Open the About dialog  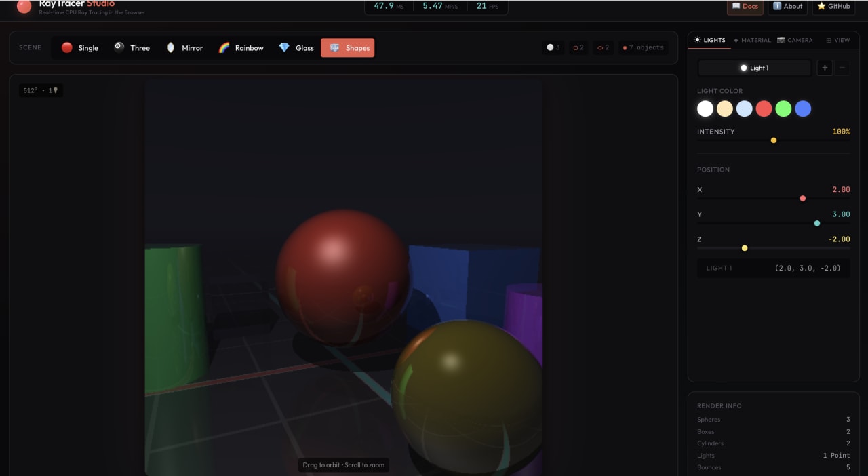[x=787, y=7]
